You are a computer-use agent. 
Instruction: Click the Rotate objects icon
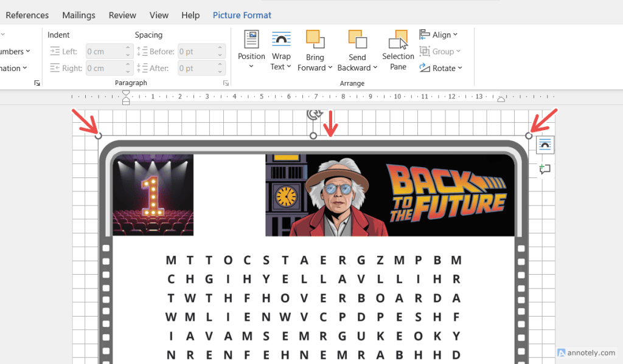click(x=425, y=68)
